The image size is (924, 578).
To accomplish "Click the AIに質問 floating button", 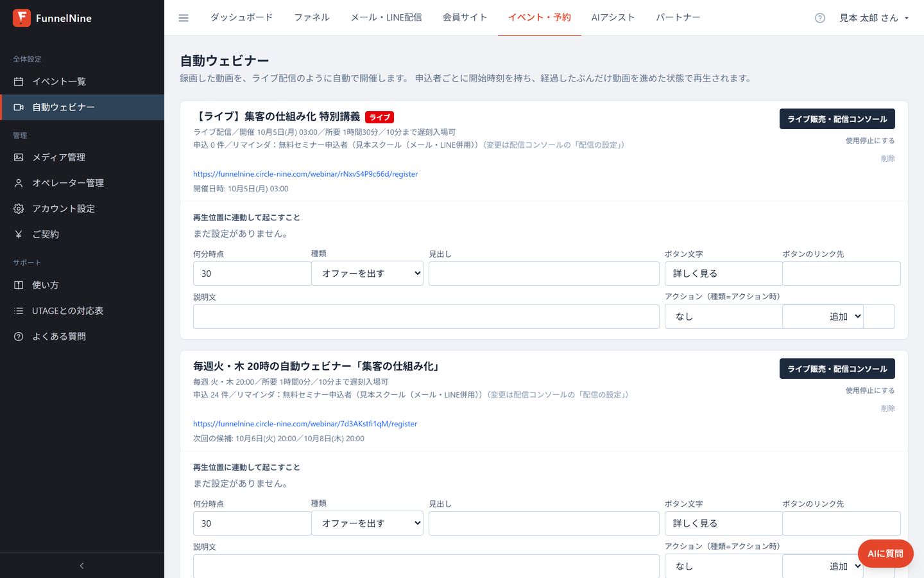I will (x=886, y=553).
